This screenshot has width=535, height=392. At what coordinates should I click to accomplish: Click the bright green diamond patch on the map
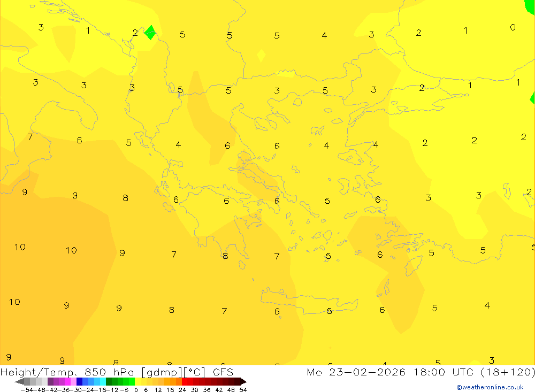tap(150, 33)
